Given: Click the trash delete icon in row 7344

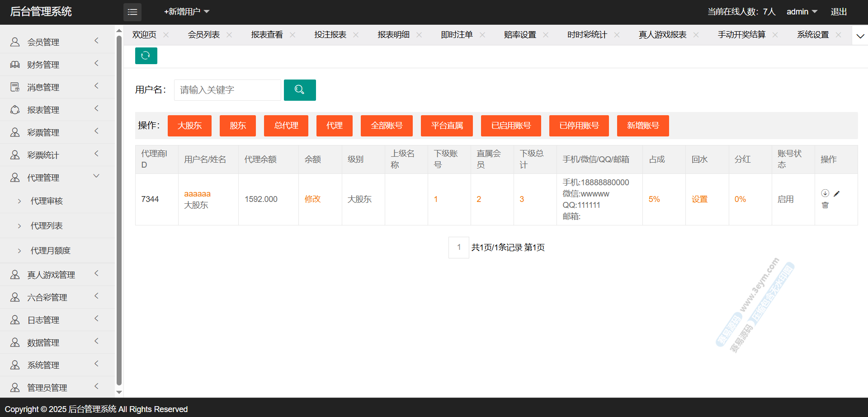Looking at the screenshot, I should 825,205.
